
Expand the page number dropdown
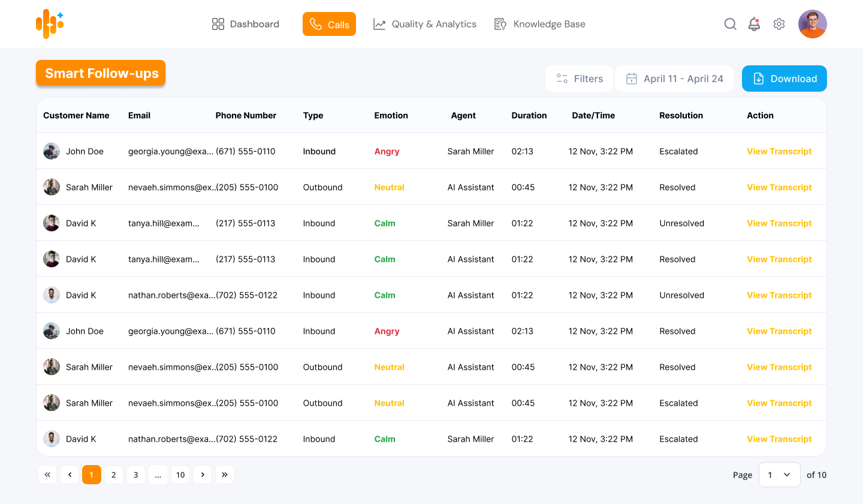(x=779, y=475)
